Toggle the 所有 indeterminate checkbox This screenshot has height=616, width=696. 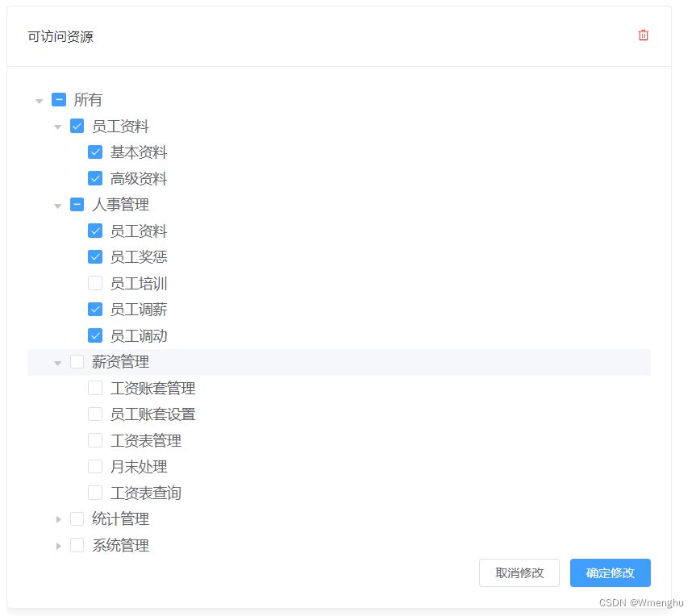[x=59, y=100]
